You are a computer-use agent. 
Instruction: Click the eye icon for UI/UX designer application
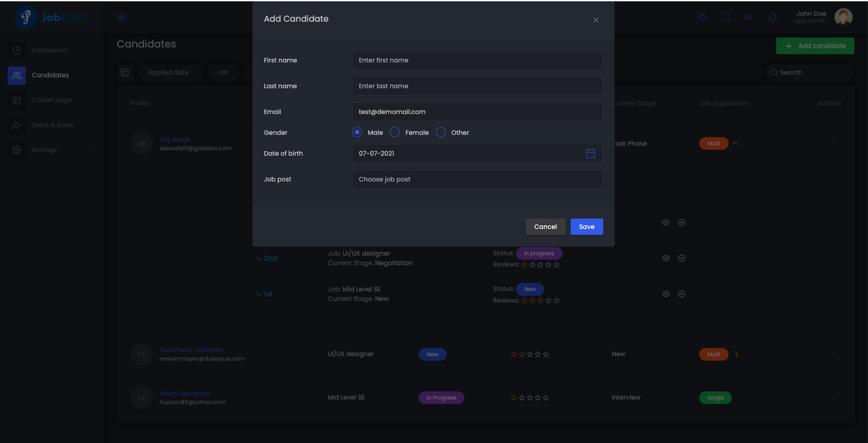click(666, 258)
